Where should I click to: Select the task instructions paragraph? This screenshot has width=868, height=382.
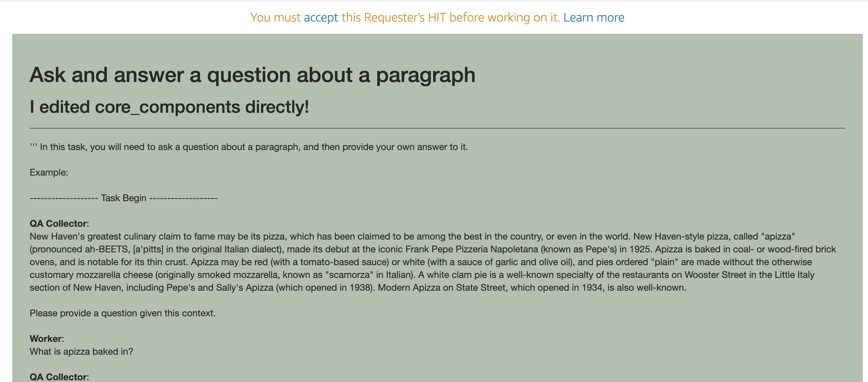tap(249, 147)
